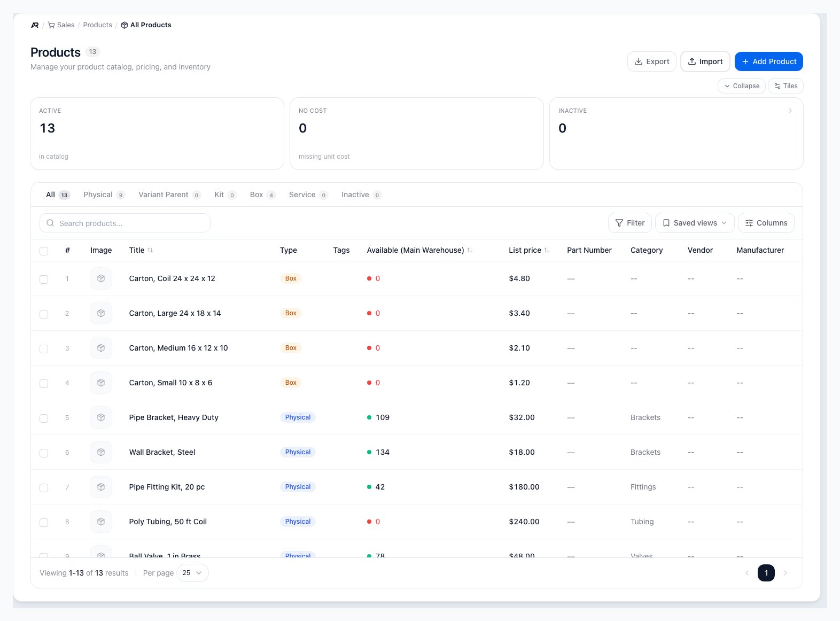Image resolution: width=840 pixels, height=621 pixels.
Task: Go to the next page arrow
Action: 785,573
